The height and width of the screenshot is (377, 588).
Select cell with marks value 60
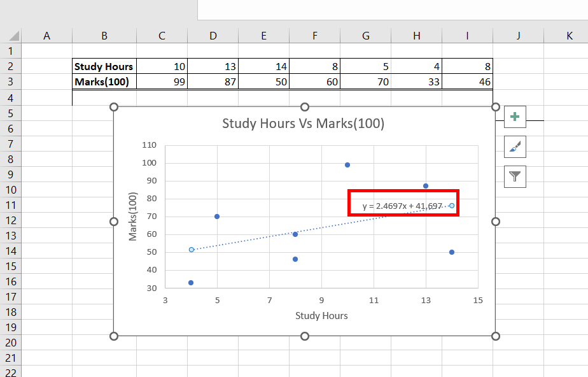314,82
